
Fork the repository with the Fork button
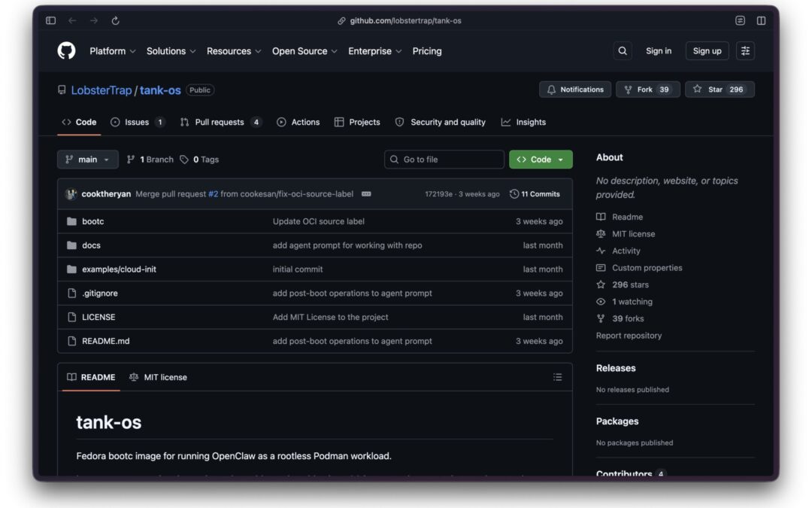click(647, 90)
